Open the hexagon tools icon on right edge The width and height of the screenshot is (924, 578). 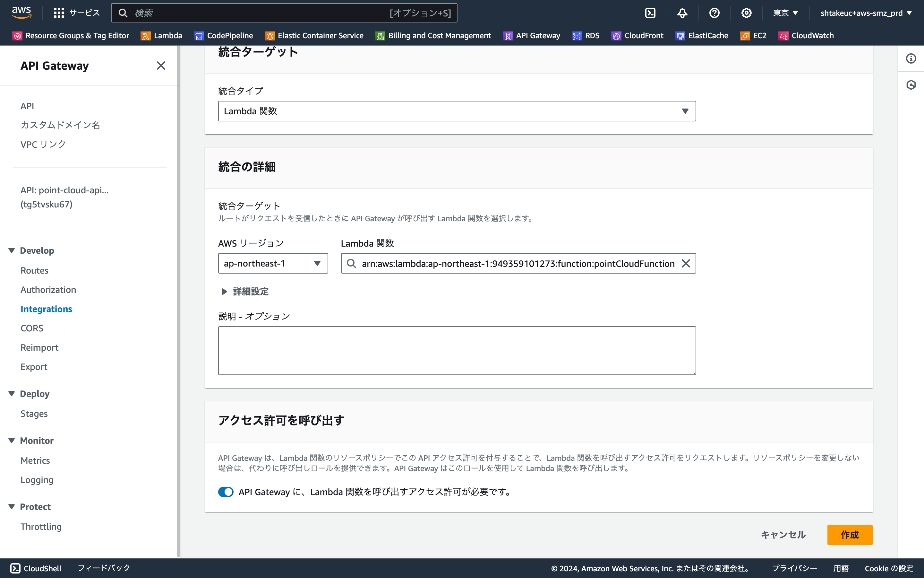911,84
